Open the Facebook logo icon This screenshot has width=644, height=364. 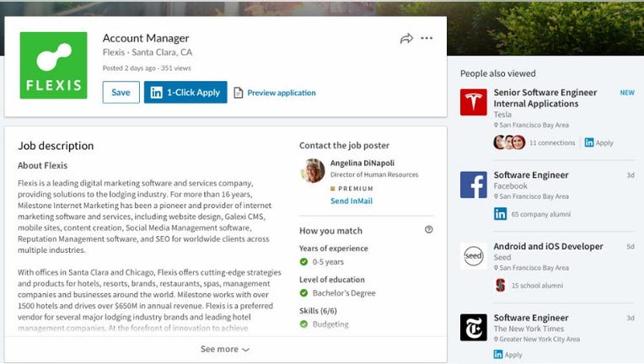(x=474, y=185)
